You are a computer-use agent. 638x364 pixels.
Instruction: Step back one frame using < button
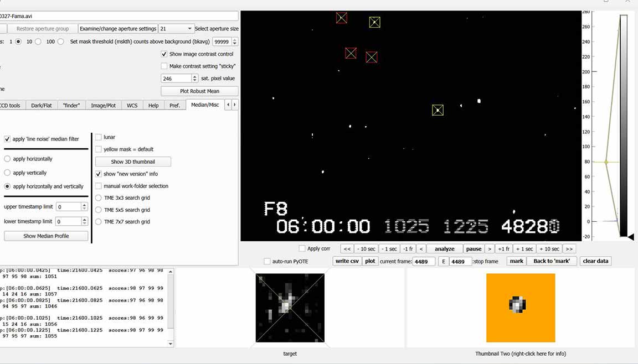click(421, 249)
